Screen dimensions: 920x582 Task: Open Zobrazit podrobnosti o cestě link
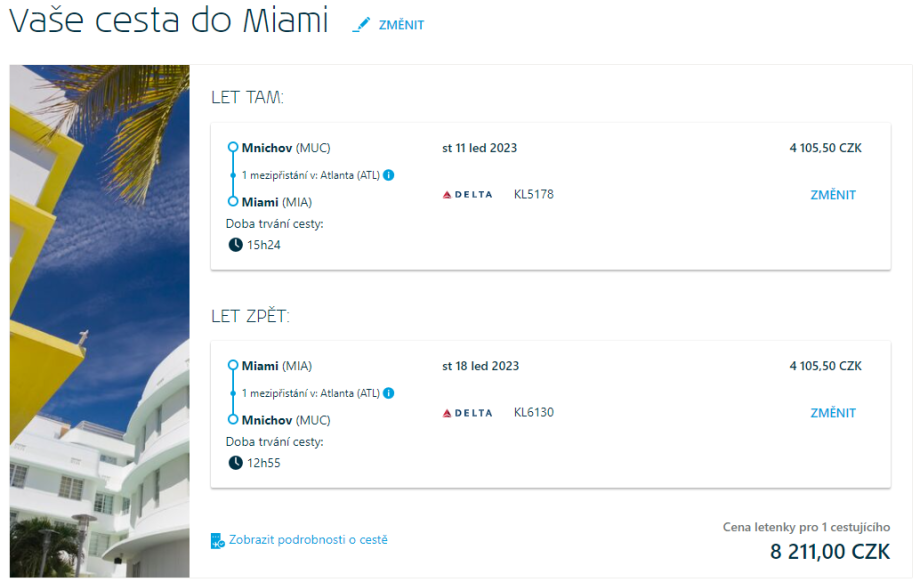[308, 540]
